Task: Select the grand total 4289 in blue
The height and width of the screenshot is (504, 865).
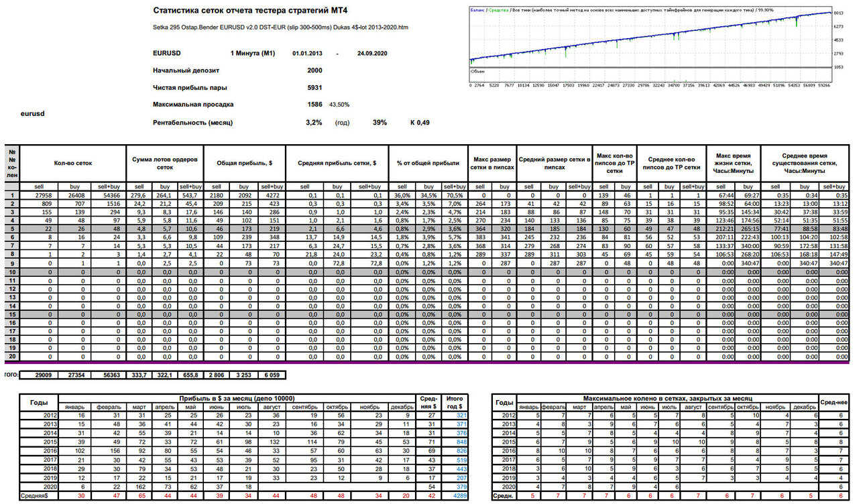Action: click(x=455, y=495)
